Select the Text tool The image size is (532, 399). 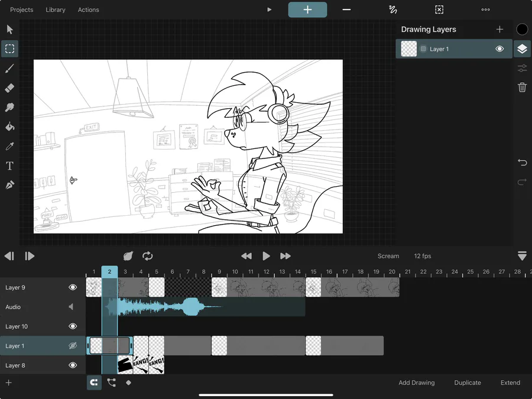pos(9,166)
